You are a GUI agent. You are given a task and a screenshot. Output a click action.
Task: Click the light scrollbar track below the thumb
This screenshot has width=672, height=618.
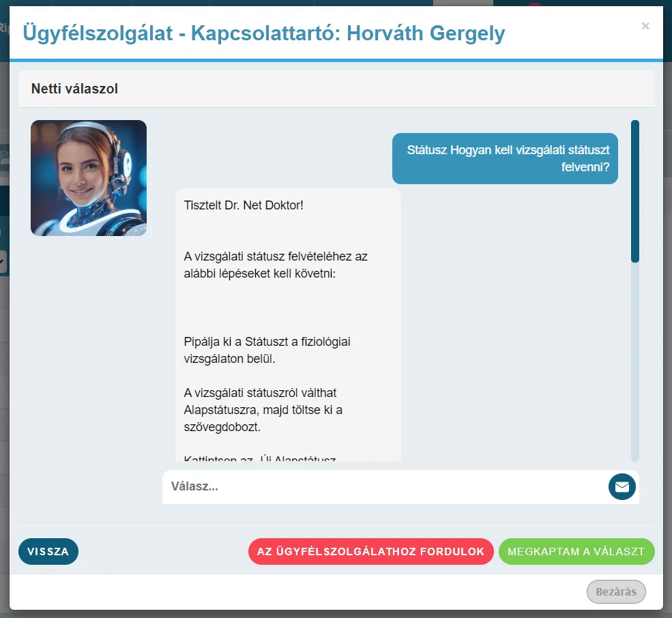click(x=635, y=362)
